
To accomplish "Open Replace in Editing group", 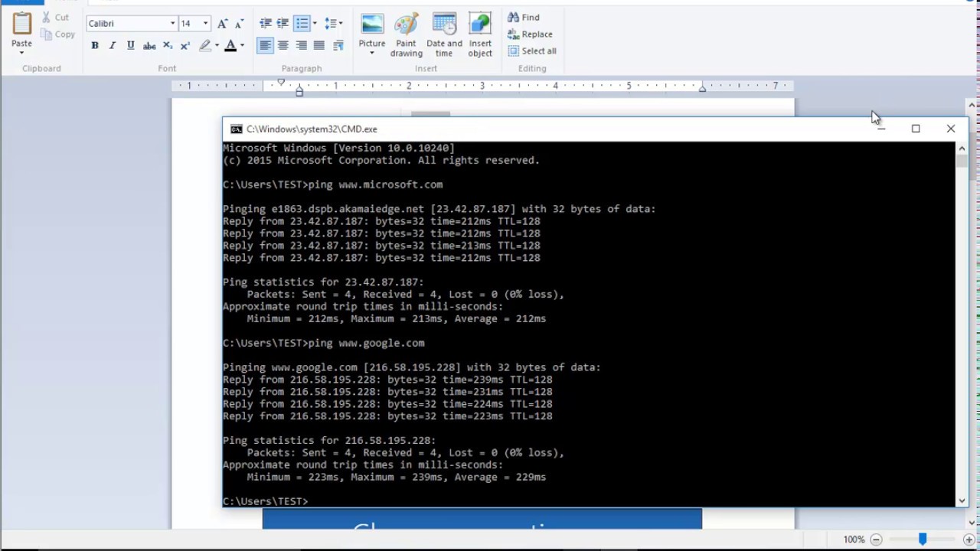I will [530, 34].
